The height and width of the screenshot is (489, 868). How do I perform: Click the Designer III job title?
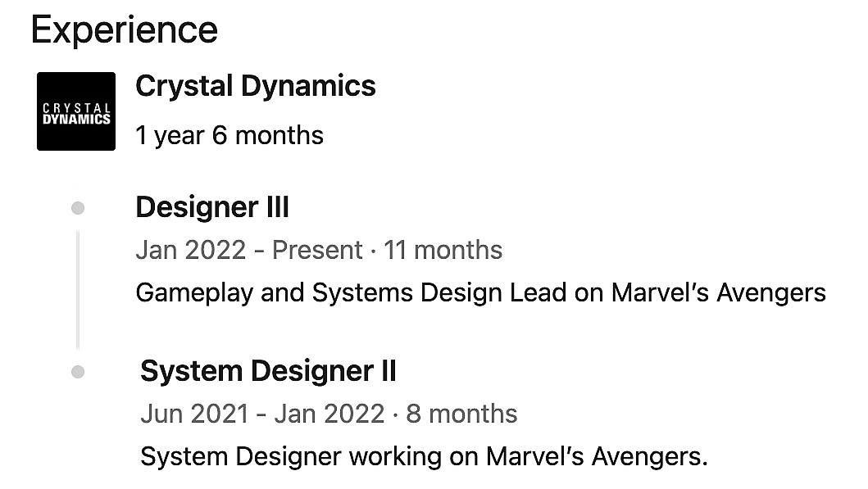pyautogui.click(x=211, y=208)
